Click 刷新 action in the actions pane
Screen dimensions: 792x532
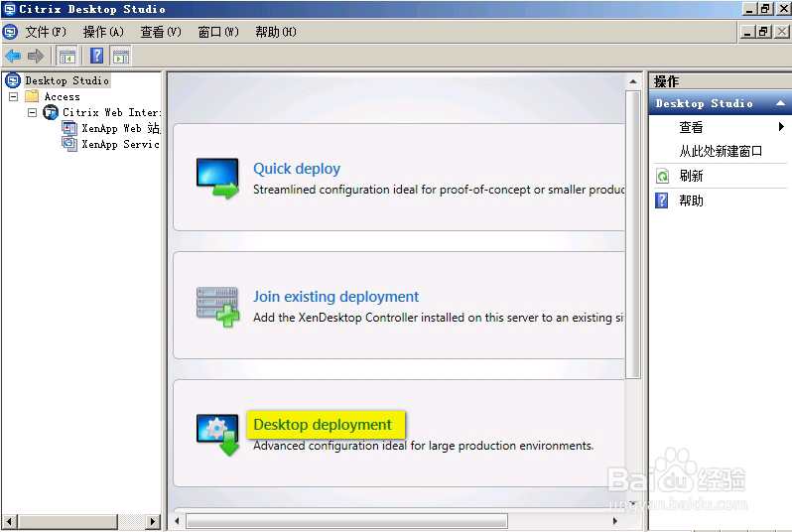pos(691,176)
